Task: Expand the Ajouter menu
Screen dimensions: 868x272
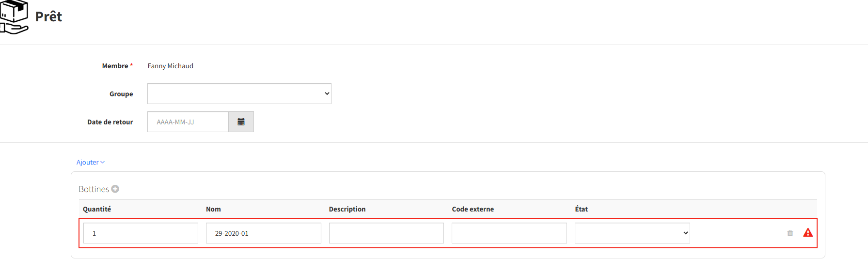Action: [x=91, y=162]
